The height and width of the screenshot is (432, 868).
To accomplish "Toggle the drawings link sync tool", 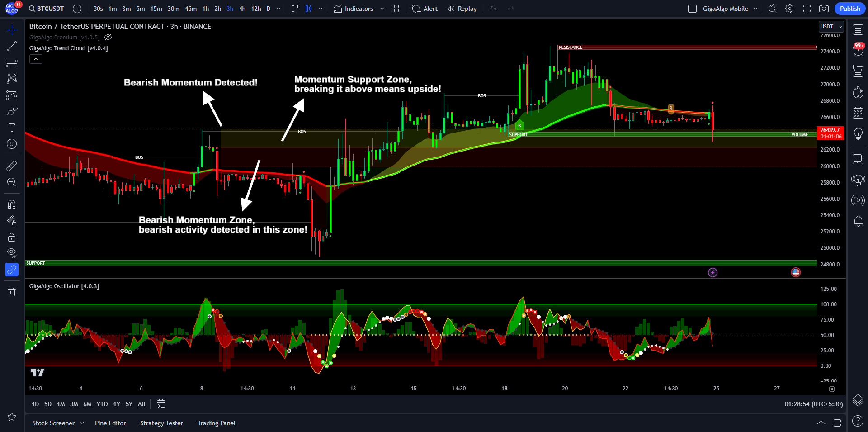I will (12, 270).
